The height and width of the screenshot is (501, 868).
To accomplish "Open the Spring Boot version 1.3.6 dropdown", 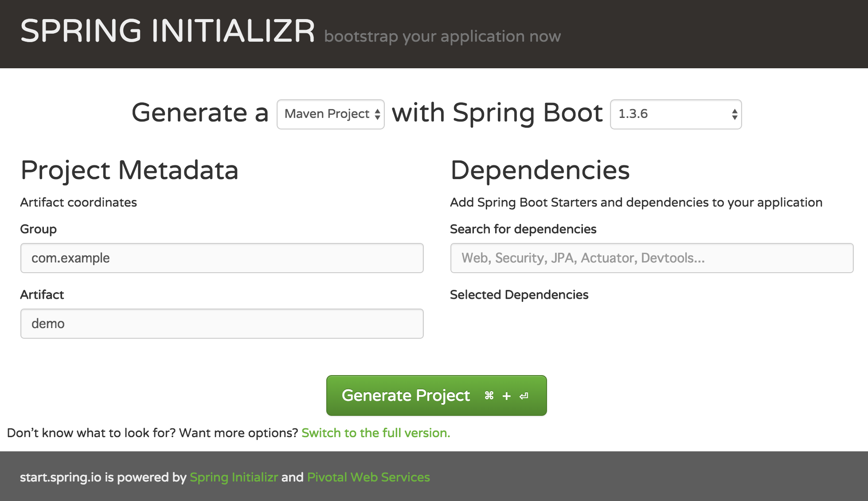I will click(676, 114).
